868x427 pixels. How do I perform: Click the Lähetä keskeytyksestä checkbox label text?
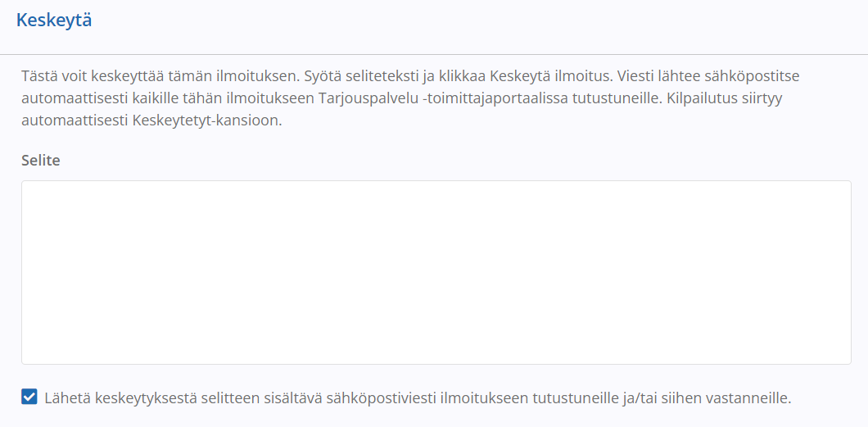(x=418, y=397)
